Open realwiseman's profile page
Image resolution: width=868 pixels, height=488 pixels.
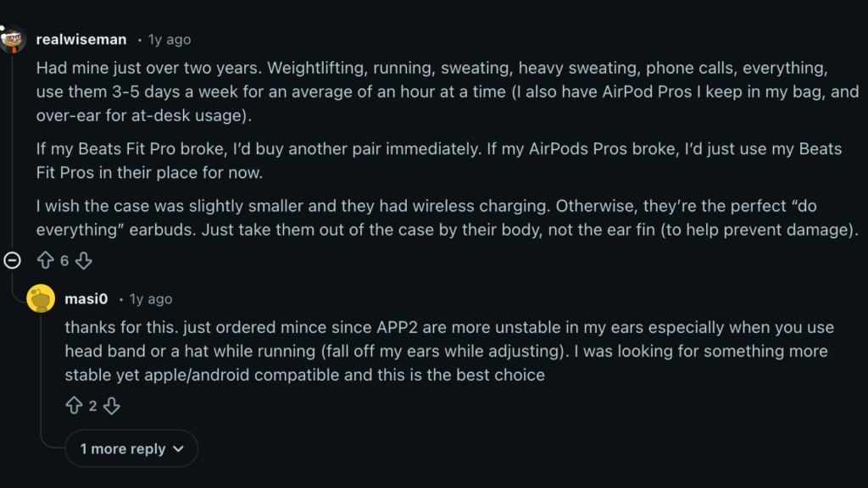(x=81, y=39)
